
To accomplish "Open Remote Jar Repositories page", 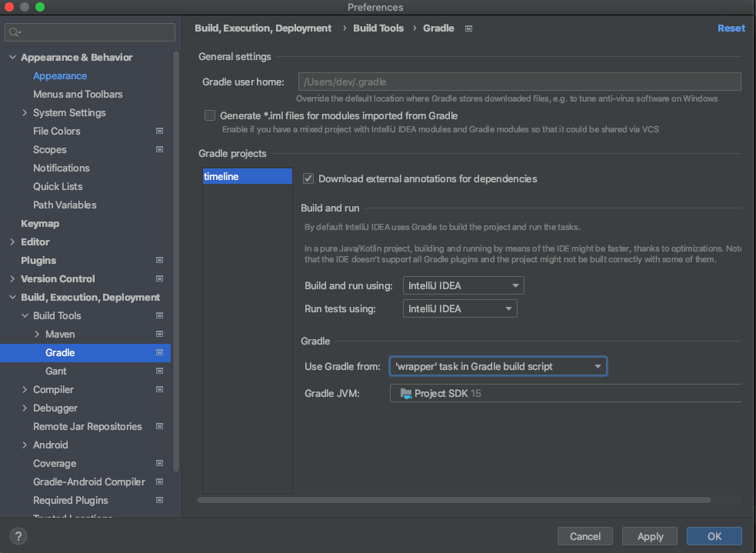I will [87, 427].
